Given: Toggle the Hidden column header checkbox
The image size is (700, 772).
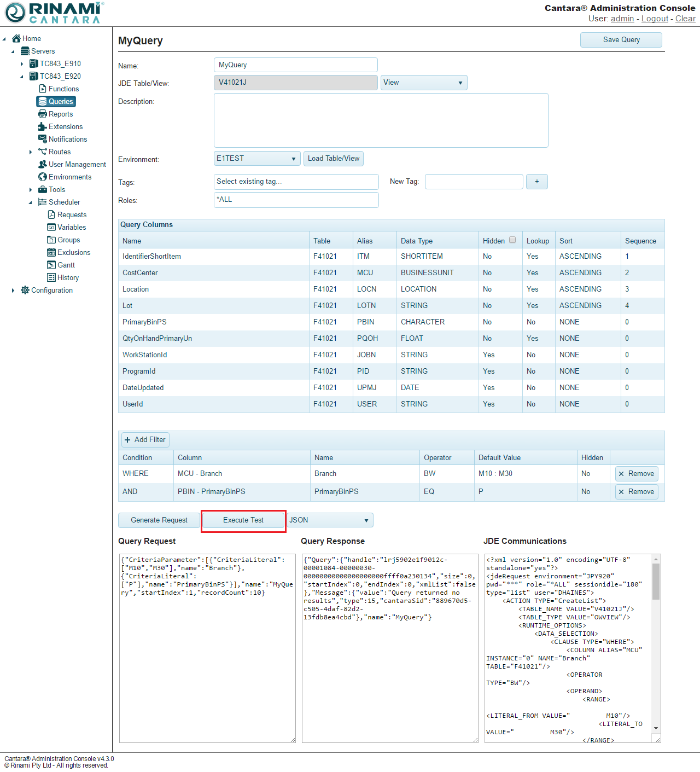Looking at the screenshot, I should [512, 240].
